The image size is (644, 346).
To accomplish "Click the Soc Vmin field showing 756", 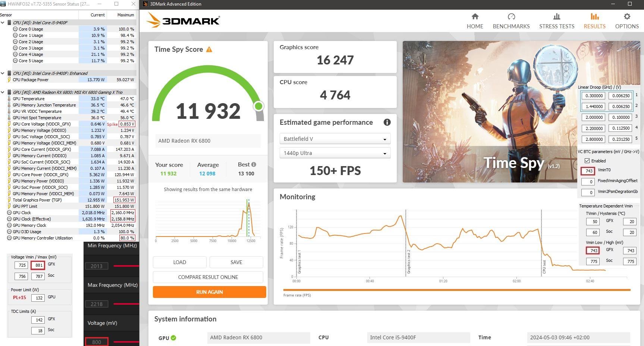I will click(21, 276).
